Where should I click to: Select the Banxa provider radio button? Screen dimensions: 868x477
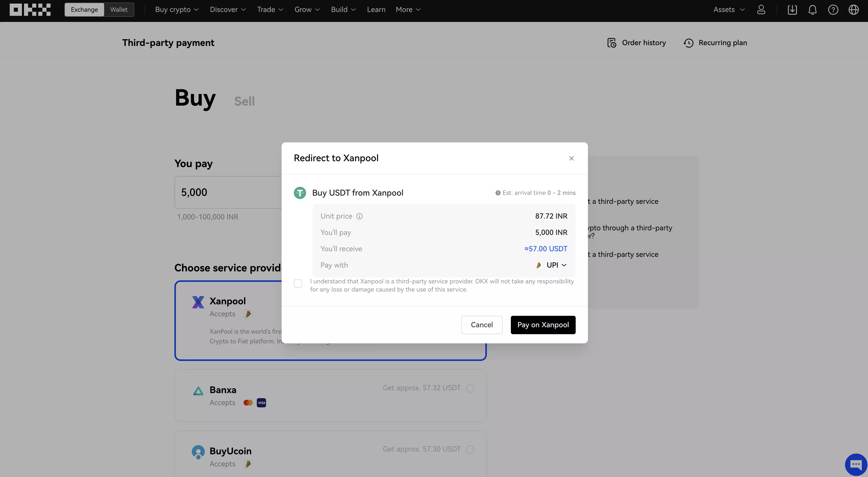coord(470,388)
